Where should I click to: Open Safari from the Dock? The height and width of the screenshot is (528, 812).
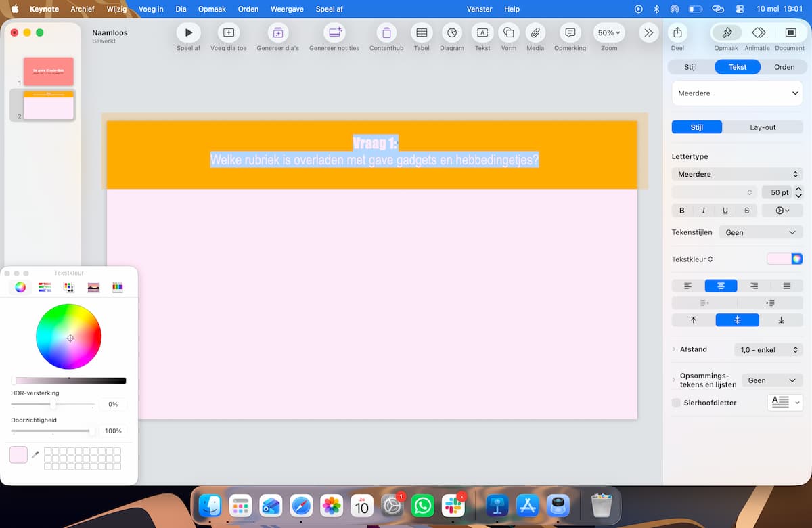pos(301,506)
